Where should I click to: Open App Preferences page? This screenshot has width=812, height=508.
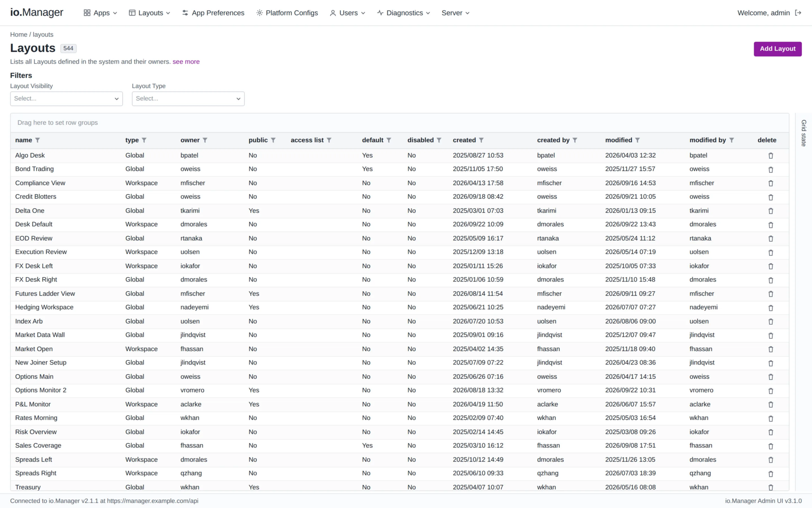click(x=213, y=13)
